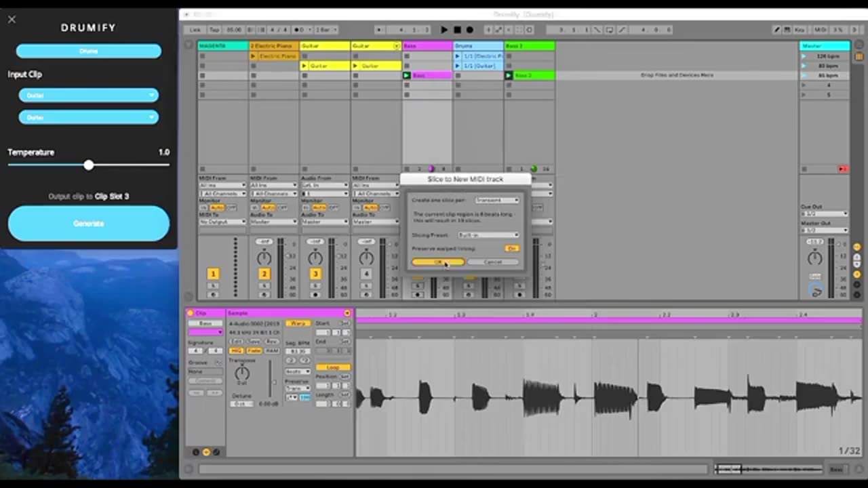Toggle the clip Loop button
Viewport: 868px width, 488px height.
click(x=333, y=367)
